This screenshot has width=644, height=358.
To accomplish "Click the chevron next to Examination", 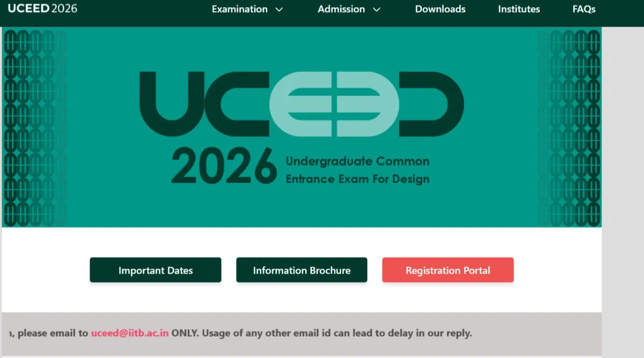I will pos(279,10).
